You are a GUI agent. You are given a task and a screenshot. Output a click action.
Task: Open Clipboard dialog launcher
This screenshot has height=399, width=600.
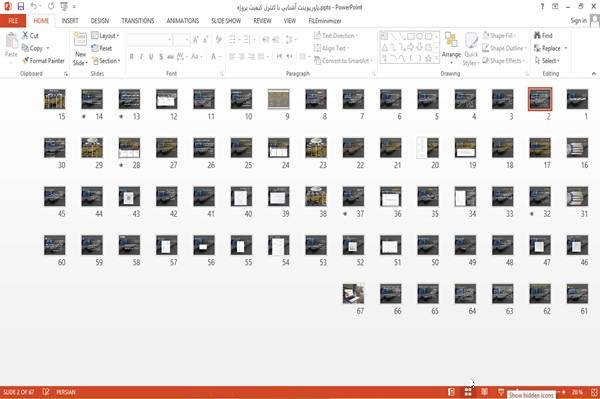click(66, 74)
